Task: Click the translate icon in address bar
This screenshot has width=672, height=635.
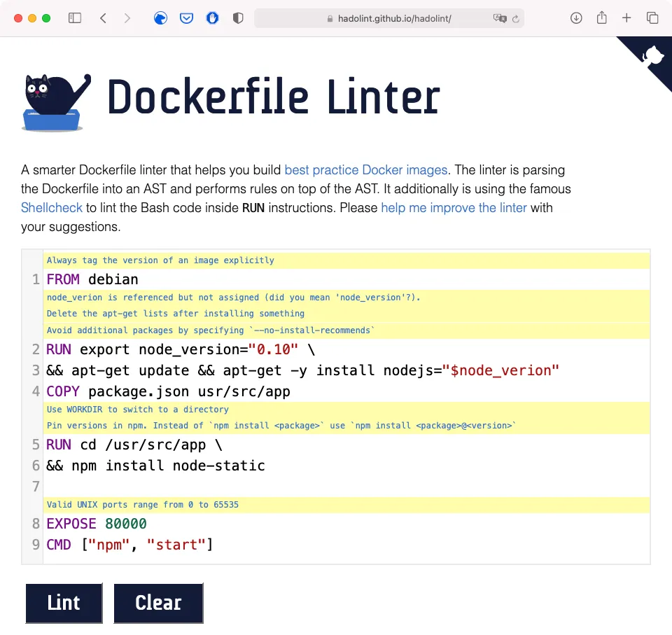Action: point(500,18)
